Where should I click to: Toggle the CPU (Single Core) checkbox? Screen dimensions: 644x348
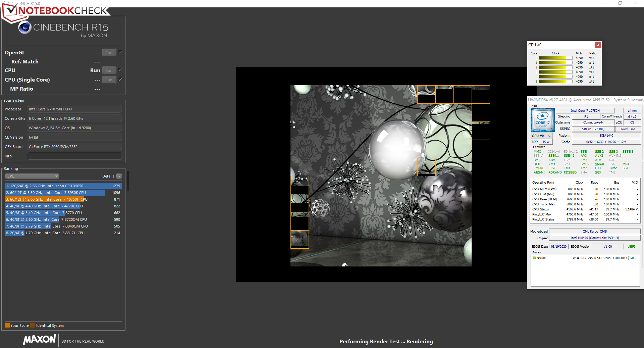pos(120,80)
